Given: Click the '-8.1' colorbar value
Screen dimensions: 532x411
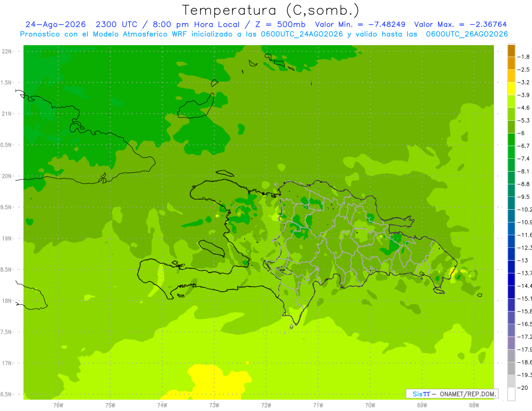Looking at the screenshot, I should click(524, 171).
